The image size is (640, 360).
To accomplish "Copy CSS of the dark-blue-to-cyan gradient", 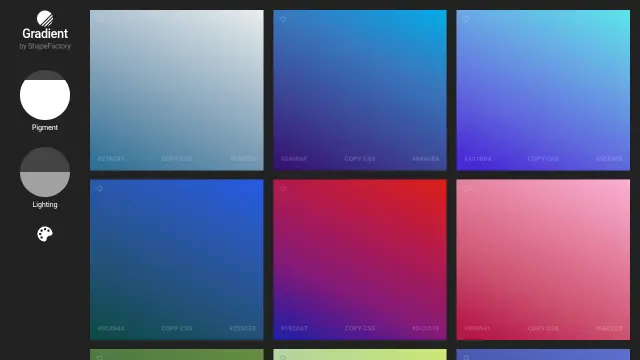I will point(360,159).
